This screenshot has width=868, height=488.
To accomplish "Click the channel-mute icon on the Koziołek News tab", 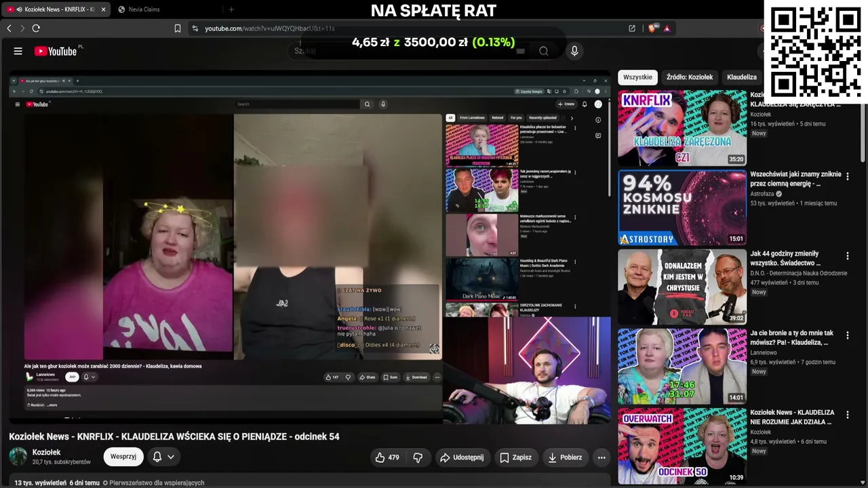I will pyautogui.click(x=19, y=9).
